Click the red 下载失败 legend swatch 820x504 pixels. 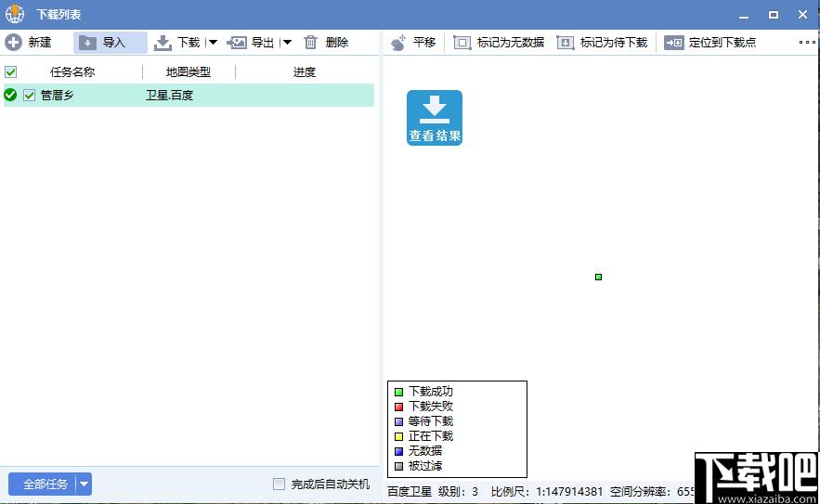coord(399,407)
